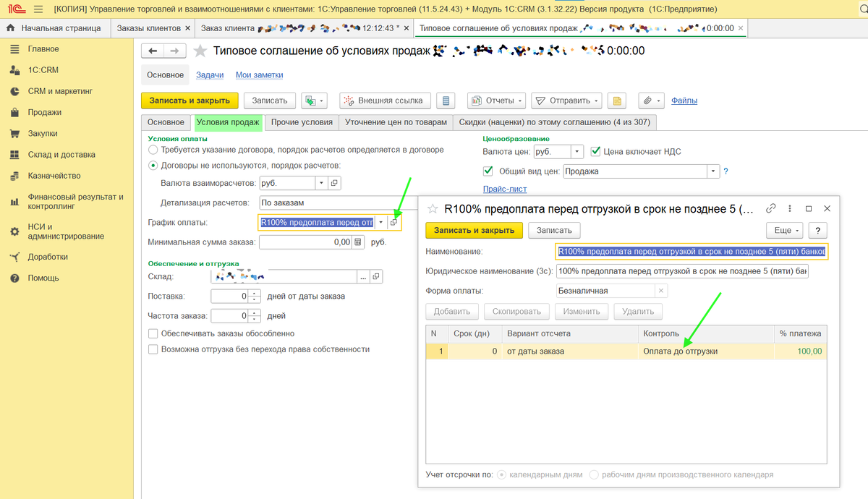Image resolution: width=868 pixels, height=499 pixels.
Task: Increase the Поставка days stepper
Action: coord(255,293)
